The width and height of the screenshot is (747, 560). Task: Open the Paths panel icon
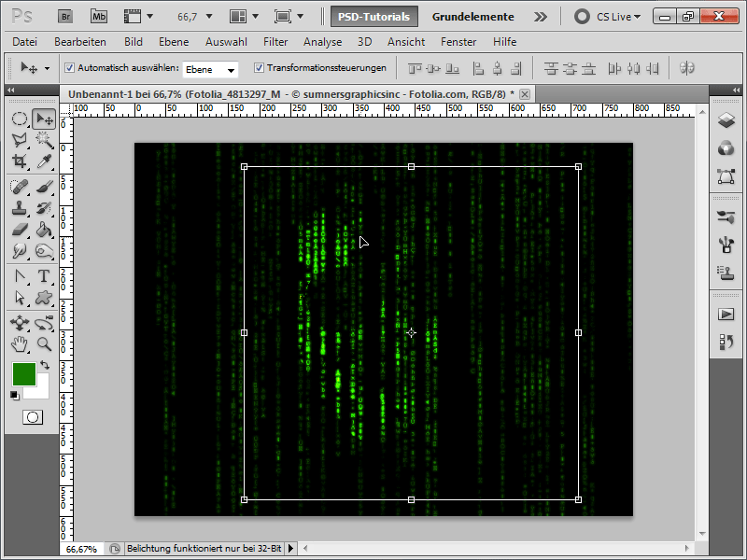(x=726, y=176)
